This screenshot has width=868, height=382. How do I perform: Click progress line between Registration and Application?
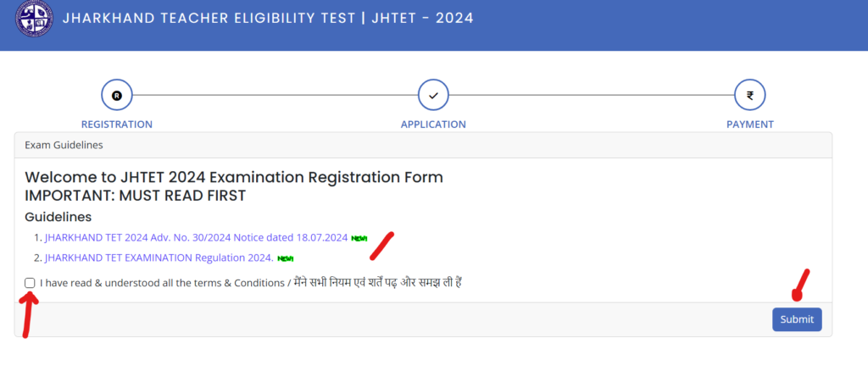[x=275, y=95]
